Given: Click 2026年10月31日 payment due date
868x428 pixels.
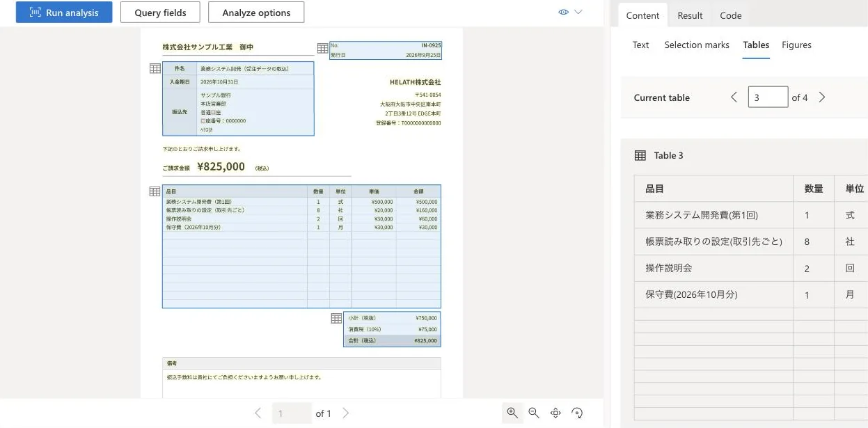Looking at the screenshot, I should (x=219, y=81).
